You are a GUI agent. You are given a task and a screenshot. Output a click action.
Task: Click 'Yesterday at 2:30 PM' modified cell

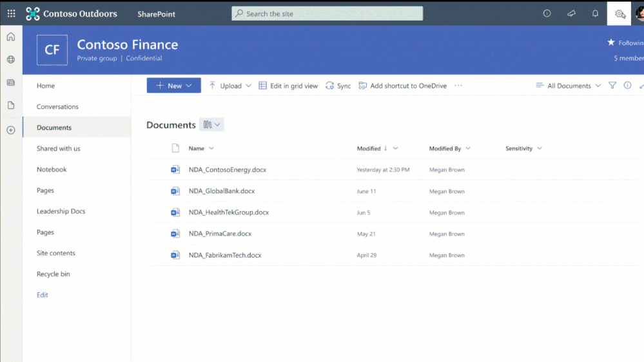(x=383, y=169)
